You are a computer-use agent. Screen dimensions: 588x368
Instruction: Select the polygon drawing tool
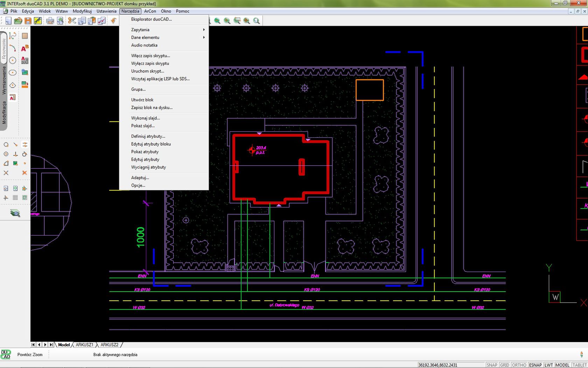(13, 85)
